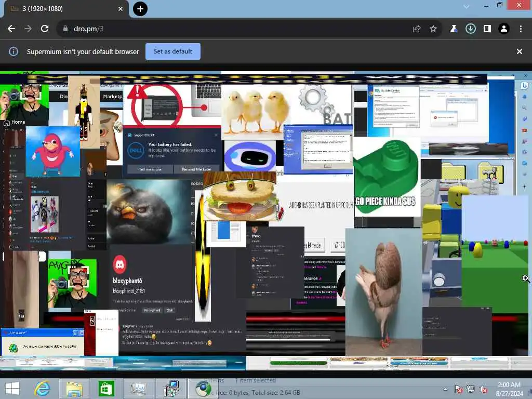The width and height of the screenshot is (532, 399).
Task: Open the clock showing 2:00 AM
Action: 509,389
